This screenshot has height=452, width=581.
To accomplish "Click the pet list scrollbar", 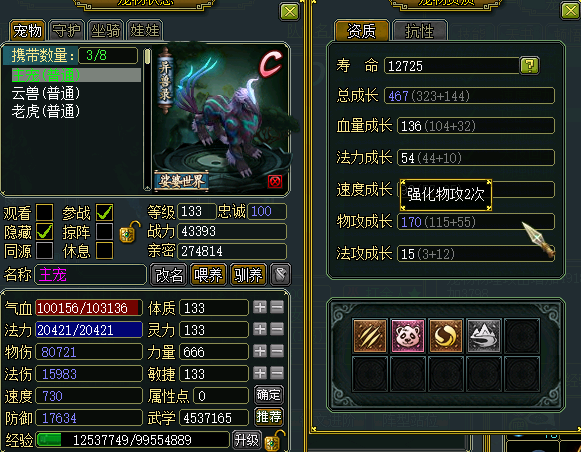I will (147, 119).
